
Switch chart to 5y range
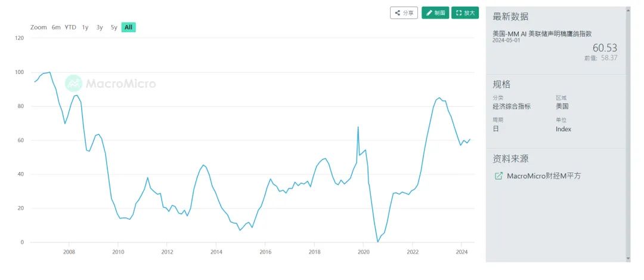114,27
